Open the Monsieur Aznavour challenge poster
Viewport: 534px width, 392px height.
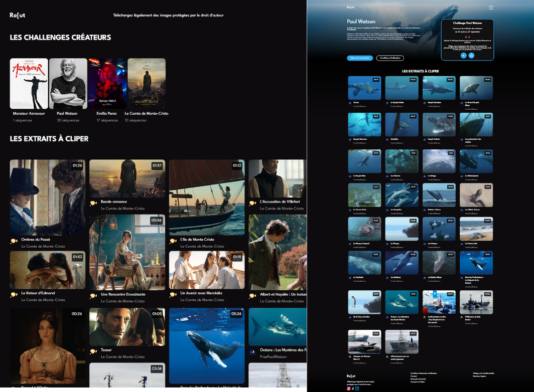point(29,83)
